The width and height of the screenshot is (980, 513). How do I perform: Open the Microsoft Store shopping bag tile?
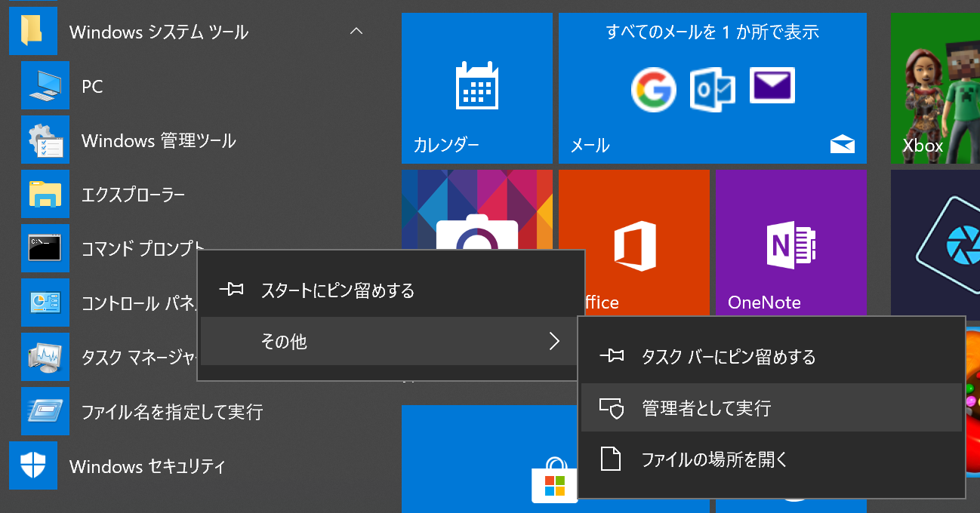click(489, 459)
